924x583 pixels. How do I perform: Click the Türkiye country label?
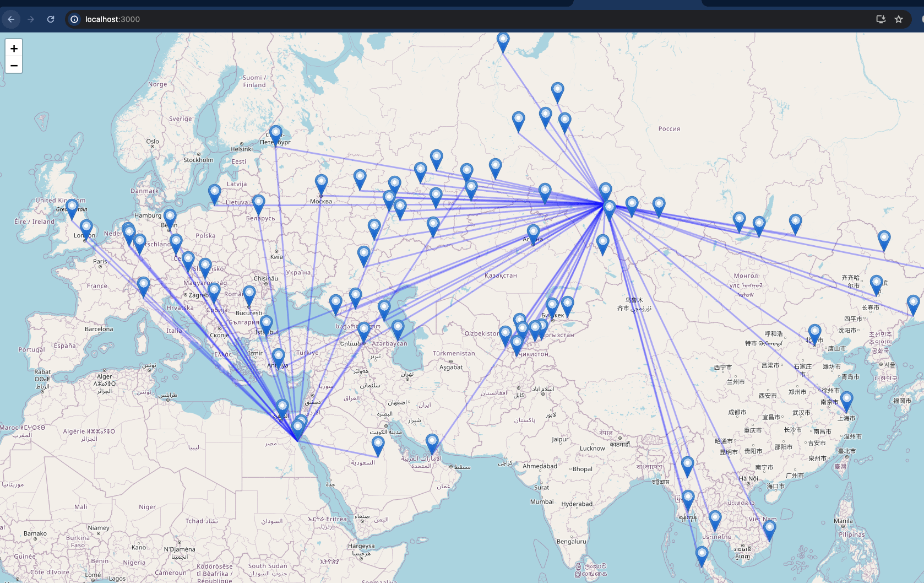(307, 353)
